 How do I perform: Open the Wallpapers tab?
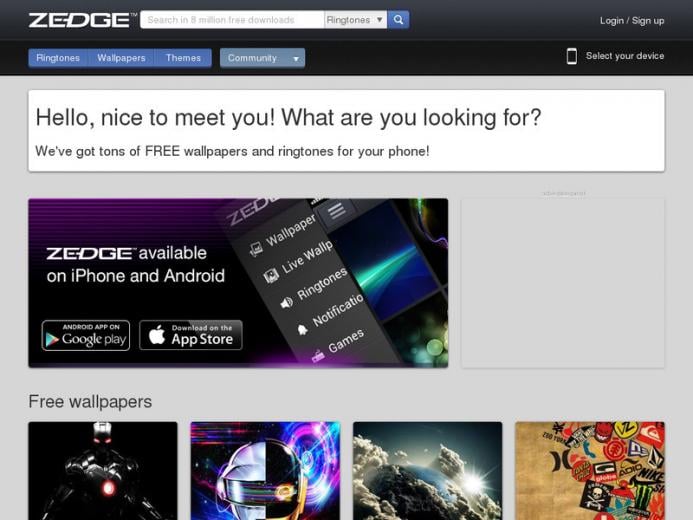click(121, 58)
